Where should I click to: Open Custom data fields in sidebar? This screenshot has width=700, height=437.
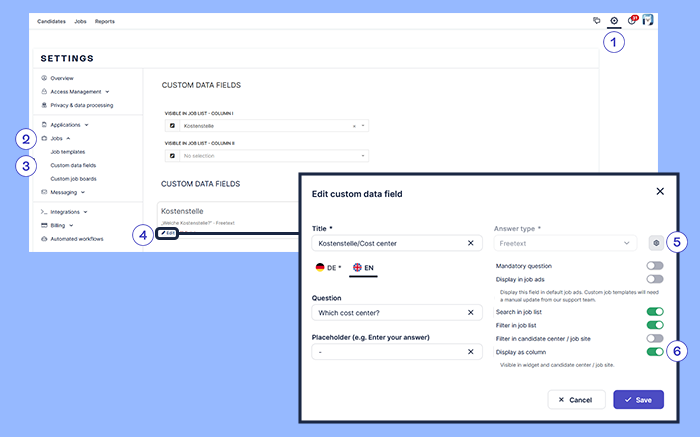pos(73,165)
